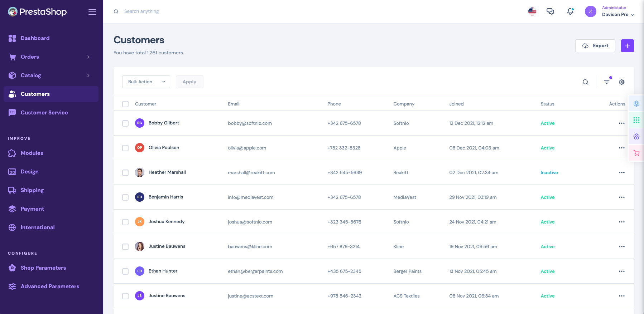The image size is (644, 314).
Task: Check the box for Benjamin Harris
Action: 125,197
